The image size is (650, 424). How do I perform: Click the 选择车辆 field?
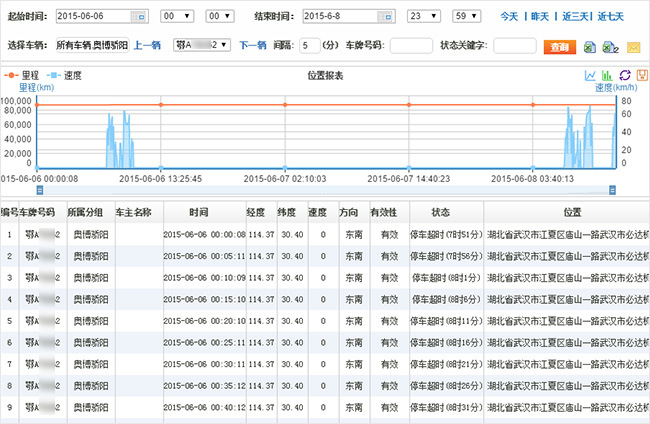point(92,45)
